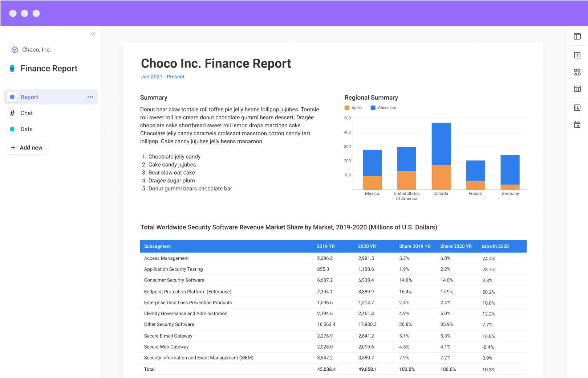Switch to the Data page

pyautogui.click(x=26, y=129)
